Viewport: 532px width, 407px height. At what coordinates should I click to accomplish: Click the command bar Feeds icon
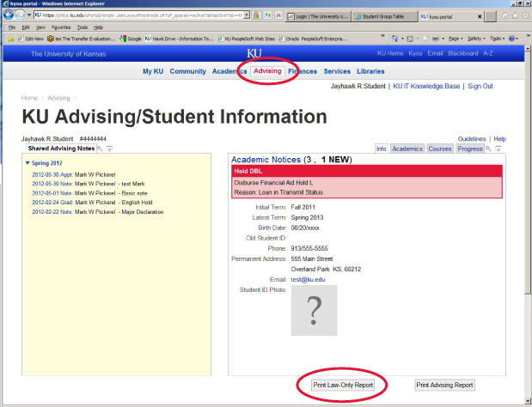click(x=410, y=39)
